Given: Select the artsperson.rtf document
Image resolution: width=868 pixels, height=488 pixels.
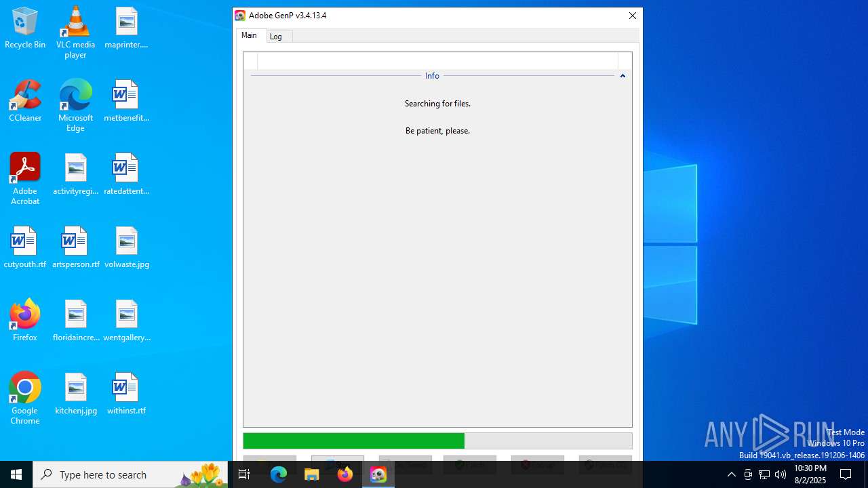Looking at the screenshot, I should click(75, 248).
